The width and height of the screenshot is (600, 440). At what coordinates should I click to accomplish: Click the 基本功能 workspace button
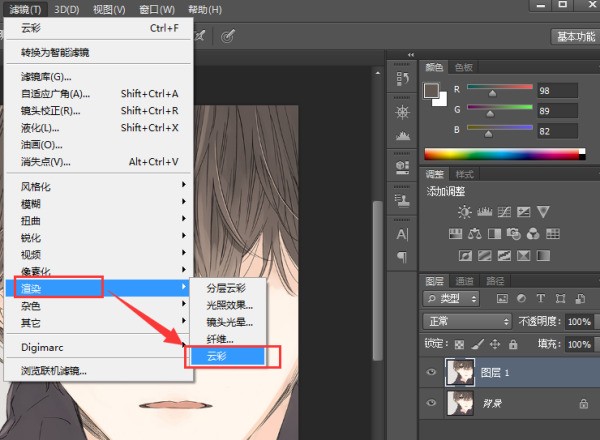(x=572, y=36)
